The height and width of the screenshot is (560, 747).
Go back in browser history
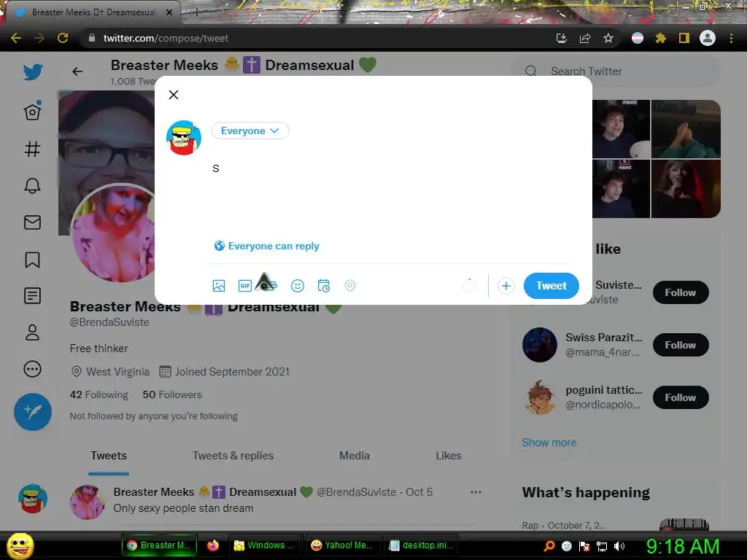[16, 38]
